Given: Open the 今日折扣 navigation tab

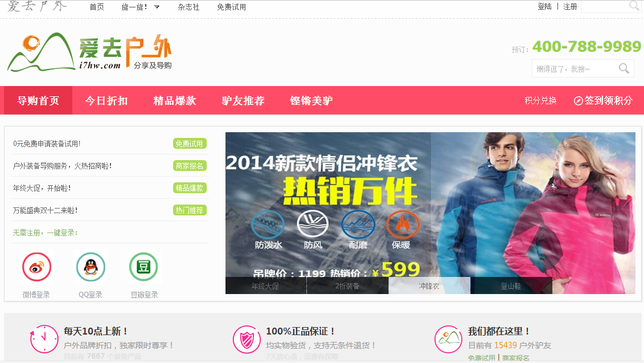Looking at the screenshot, I should [106, 101].
